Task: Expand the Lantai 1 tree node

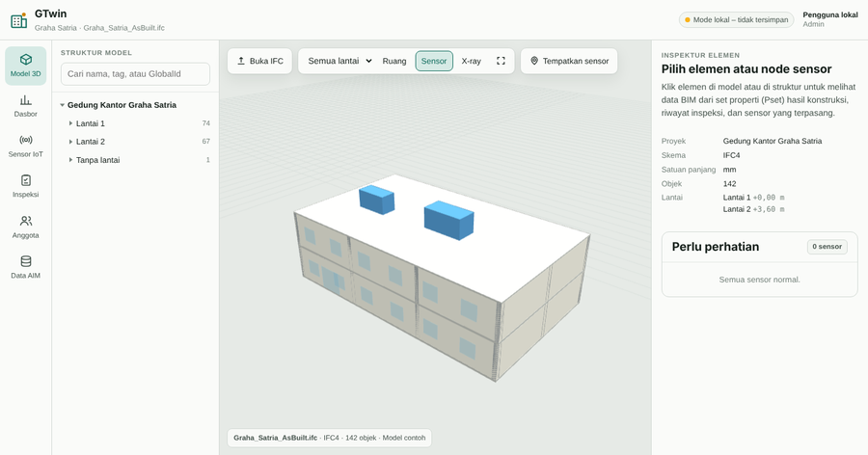Action: point(70,123)
